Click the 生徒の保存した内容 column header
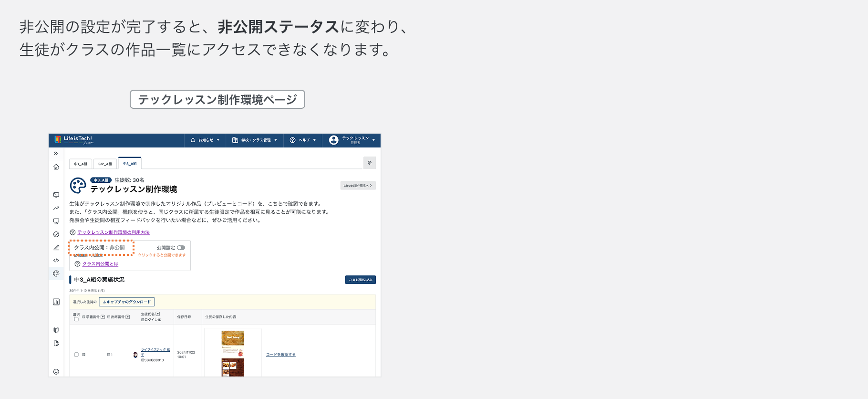Screen dimensions: 868x399 click(x=221, y=317)
